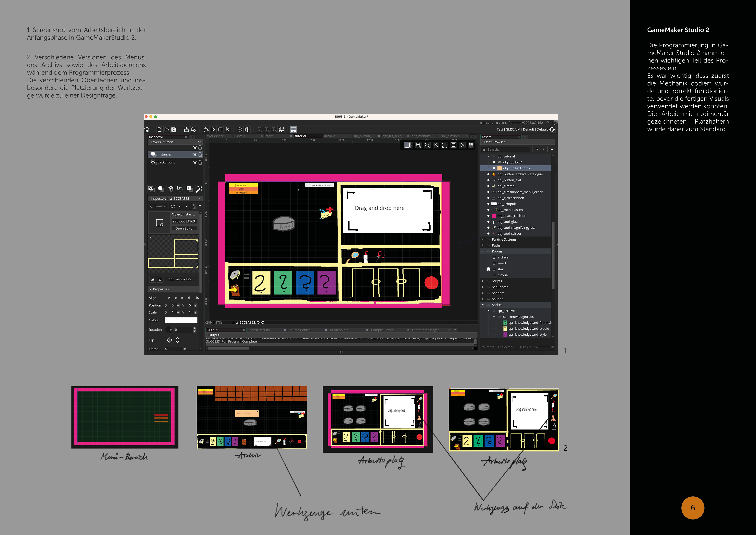This screenshot has height=535, width=756.
Task: Click the Open Editor button
Action: (184, 228)
